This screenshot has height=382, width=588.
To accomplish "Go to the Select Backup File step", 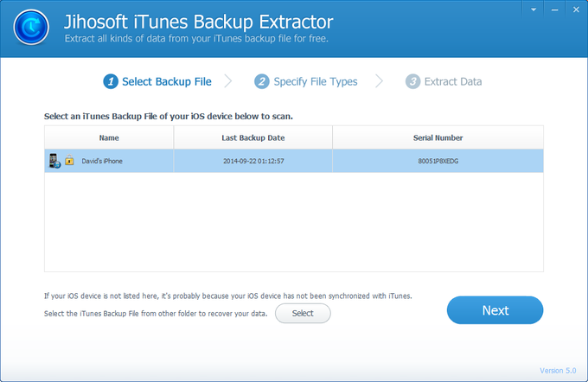I will (x=166, y=81).
